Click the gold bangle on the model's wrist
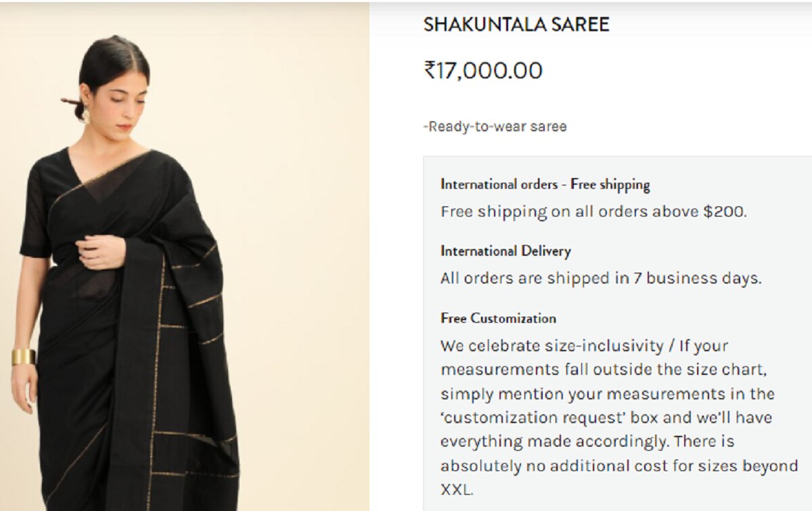 24,357
